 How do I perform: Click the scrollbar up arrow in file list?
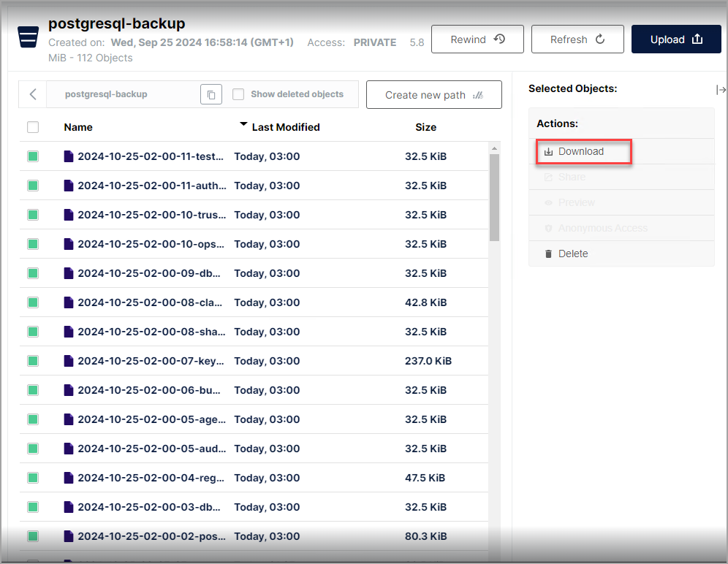(x=494, y=148)
